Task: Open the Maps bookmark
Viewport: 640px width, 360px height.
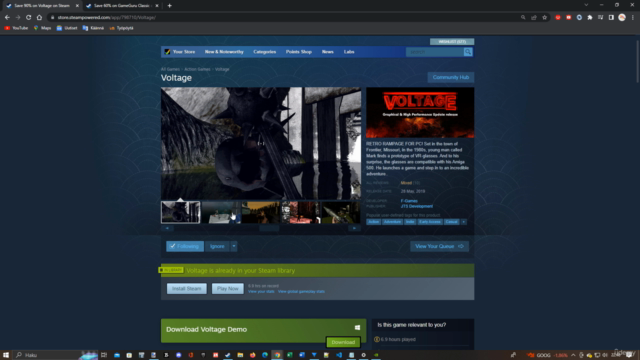Action: [42, 28]
